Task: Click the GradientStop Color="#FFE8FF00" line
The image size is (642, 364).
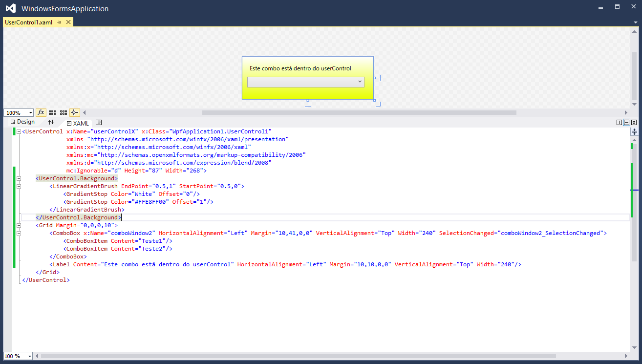Action: coord(138,202)
